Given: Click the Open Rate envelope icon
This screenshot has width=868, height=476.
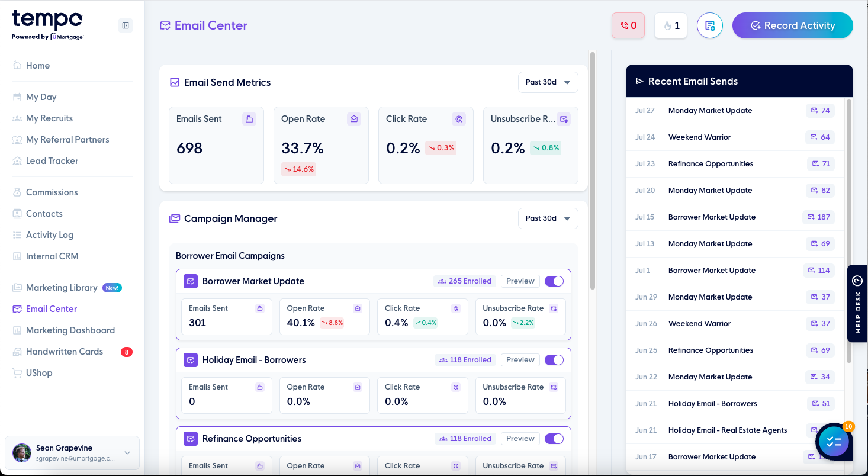Looking at the screenshot, I should point(354,119).
